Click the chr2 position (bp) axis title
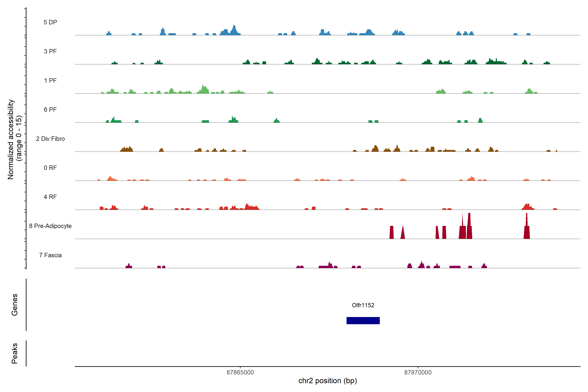The width and height of the screenshot is (588, 392). tap(327, 381)
